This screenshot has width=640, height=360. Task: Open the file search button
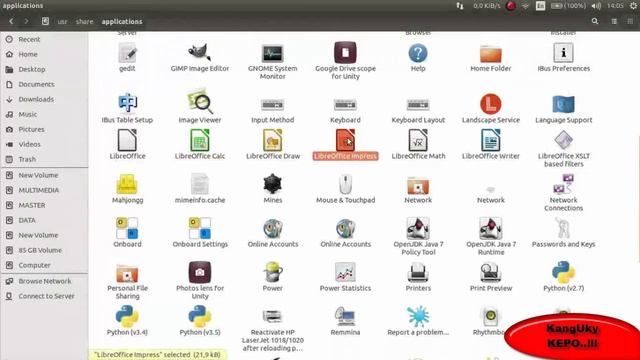[595, 21]
